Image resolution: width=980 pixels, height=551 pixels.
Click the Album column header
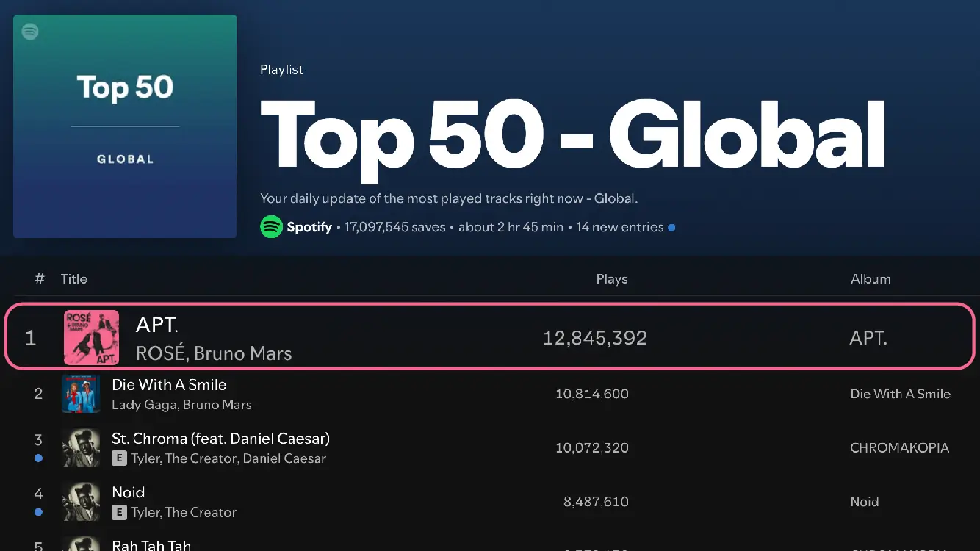click(x=871, y=279)
